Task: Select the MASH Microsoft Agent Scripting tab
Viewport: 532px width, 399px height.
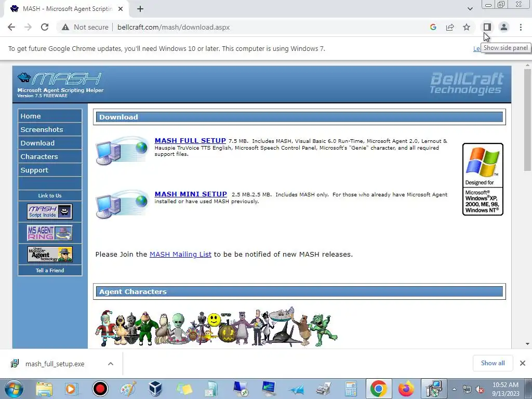Action: click(66, 9)
